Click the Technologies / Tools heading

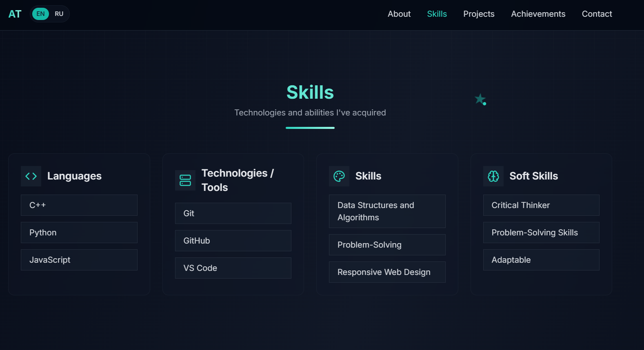(x=238, y=180)
